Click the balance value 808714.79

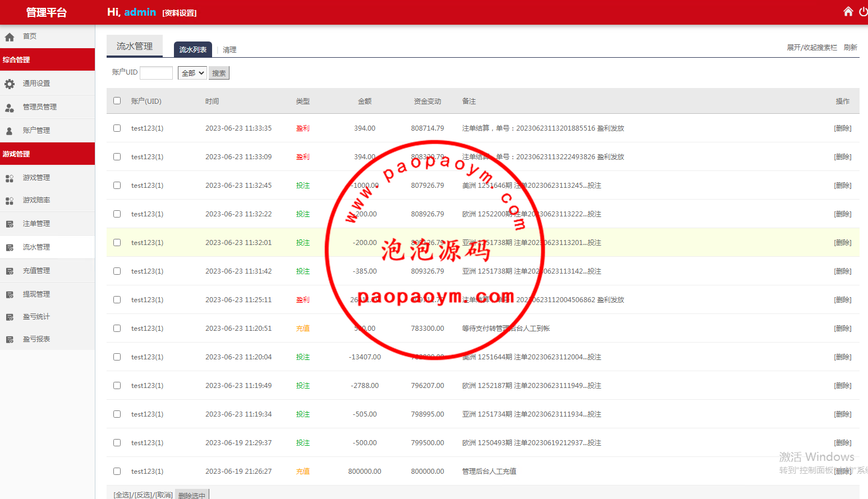click(x=428, y=128)
